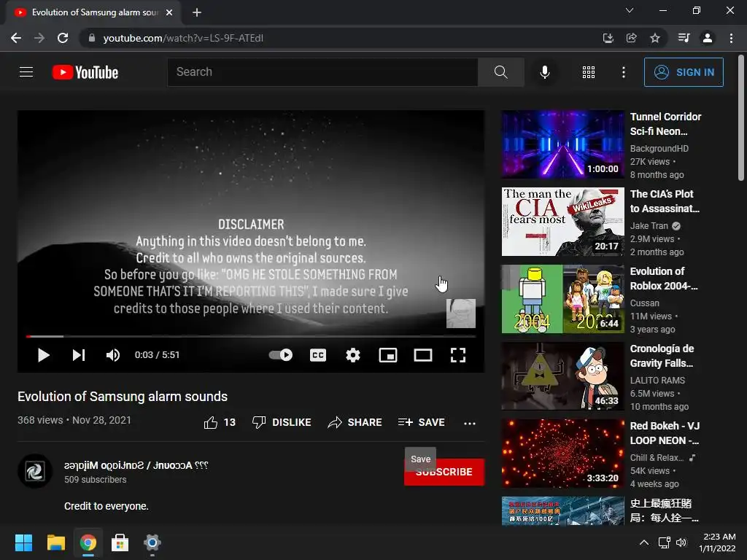Toggle the autoplay switch
The height and width of the screenshot is (560, 747).
[281, 355]
